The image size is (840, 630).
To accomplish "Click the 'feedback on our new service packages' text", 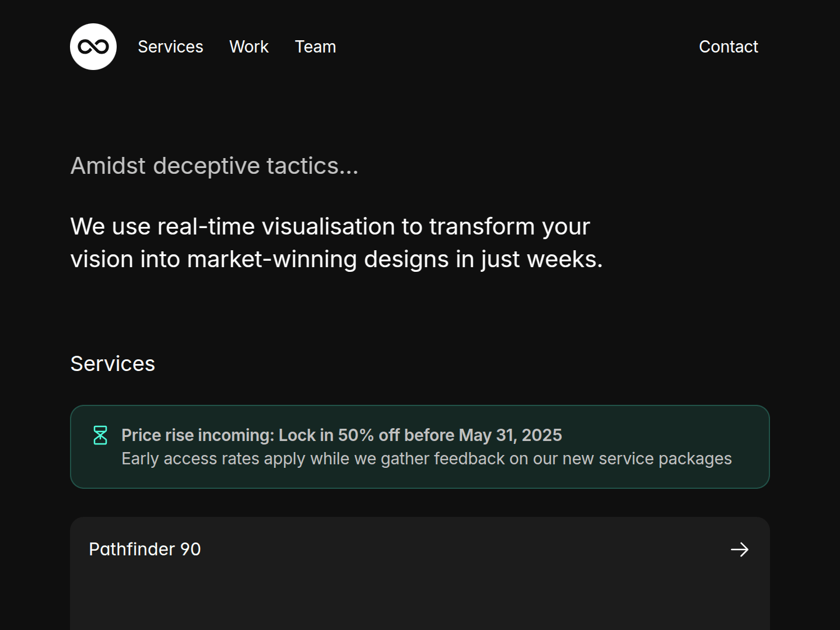I will coord(582,459).
